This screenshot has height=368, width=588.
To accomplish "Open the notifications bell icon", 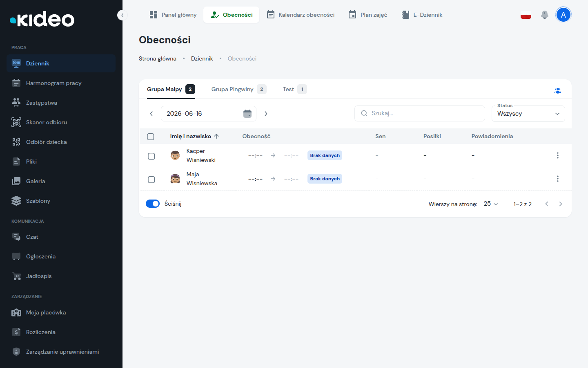I will tap(544, 15).
